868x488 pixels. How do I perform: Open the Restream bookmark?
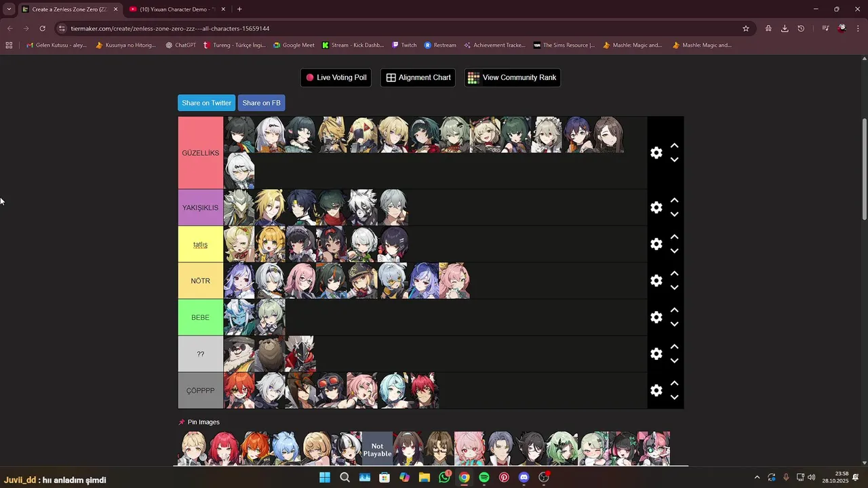point(440,45)
